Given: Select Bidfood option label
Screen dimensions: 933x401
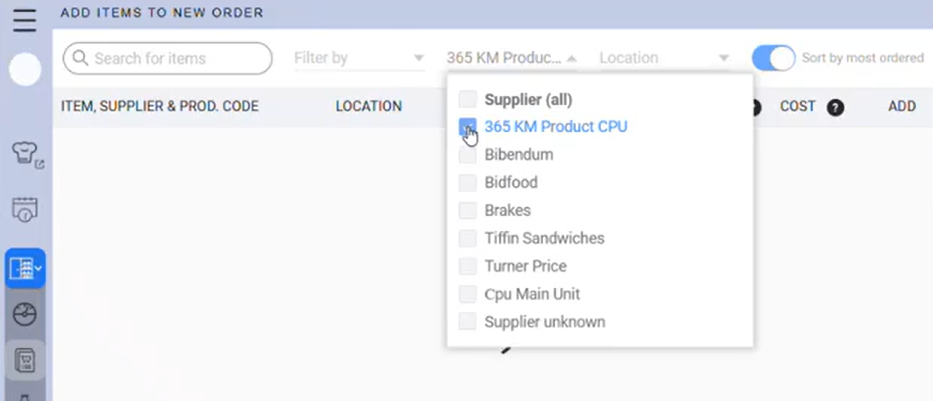Looking at the screenshot, I should tap(511, 183).
